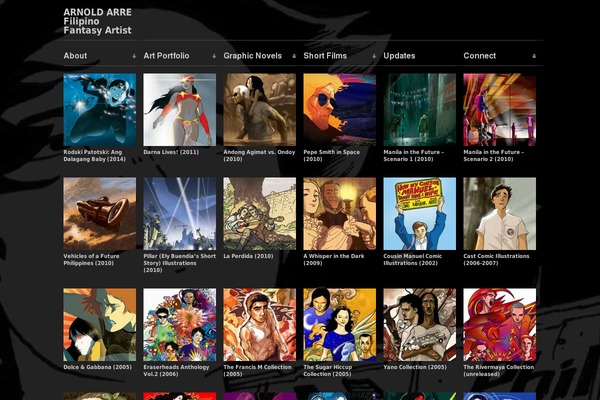Open the Cousin Manuel comic thumbnail
Screen dimensions: 600x400
coord(419,214)
